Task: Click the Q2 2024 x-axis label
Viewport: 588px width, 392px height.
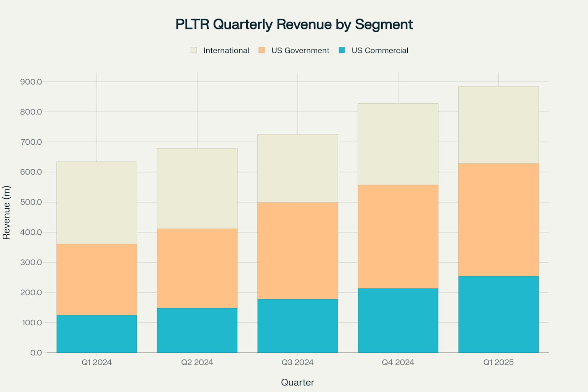Action: [x=197, y=362]
